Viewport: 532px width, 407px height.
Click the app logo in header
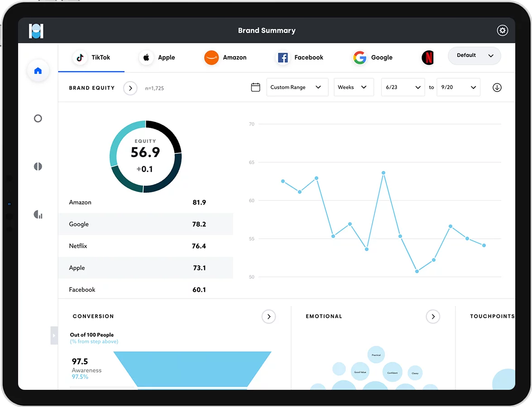[36, 31]
